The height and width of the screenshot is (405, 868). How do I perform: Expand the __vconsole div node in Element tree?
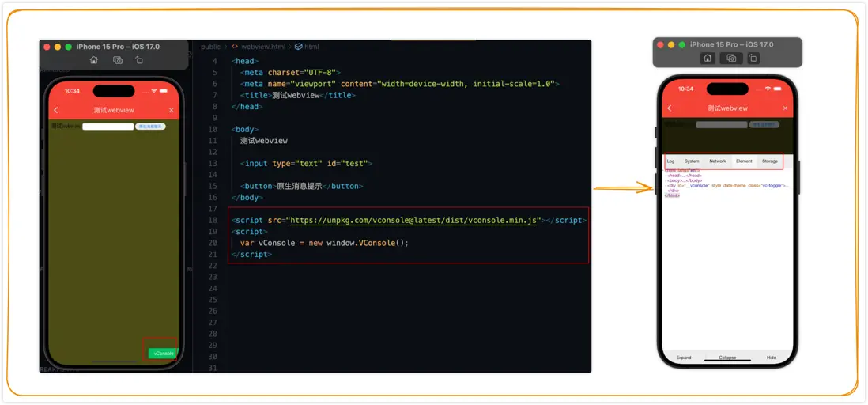(726, 186)
